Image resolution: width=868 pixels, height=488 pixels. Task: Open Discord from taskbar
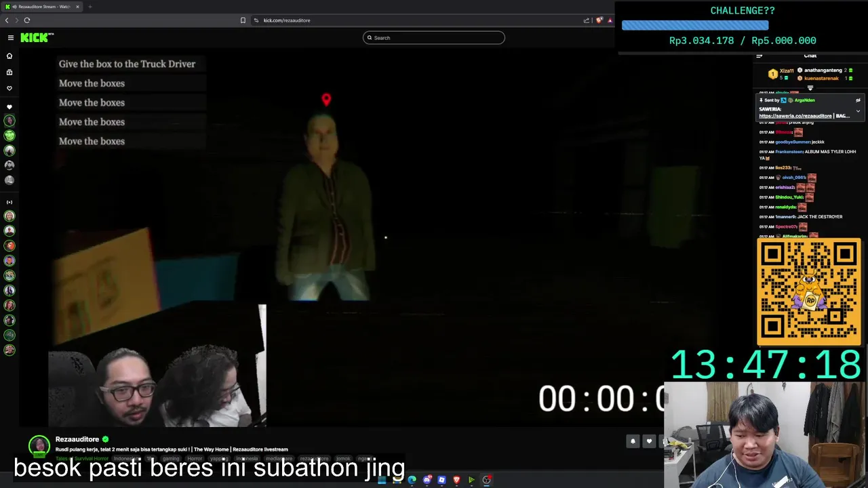[427, 480]
